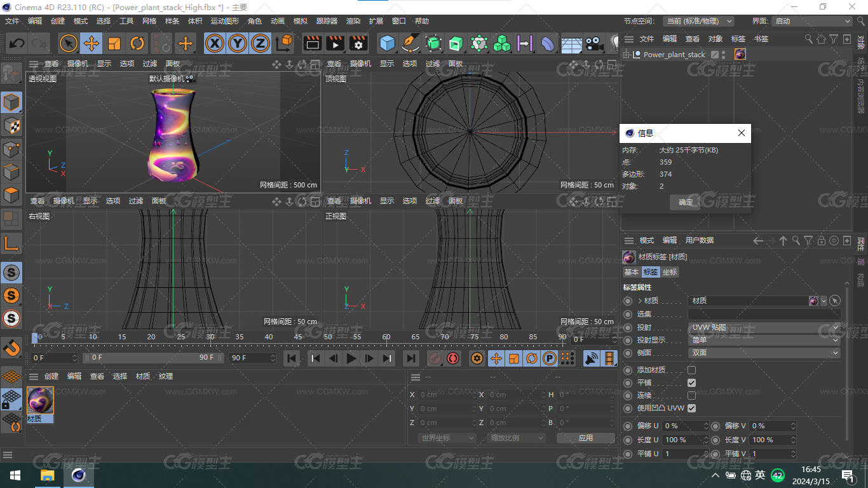Click the 应用 button
Screen dimensions: 868x488
[586, 438]
